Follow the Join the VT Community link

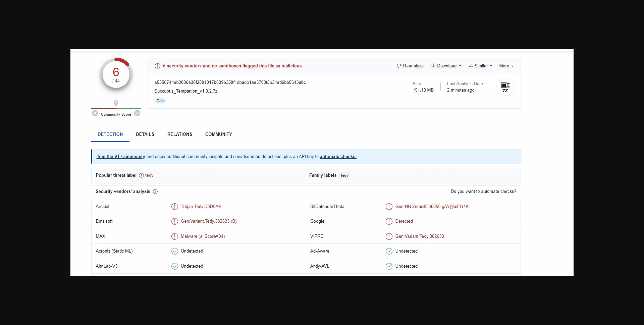pos(121,157)
